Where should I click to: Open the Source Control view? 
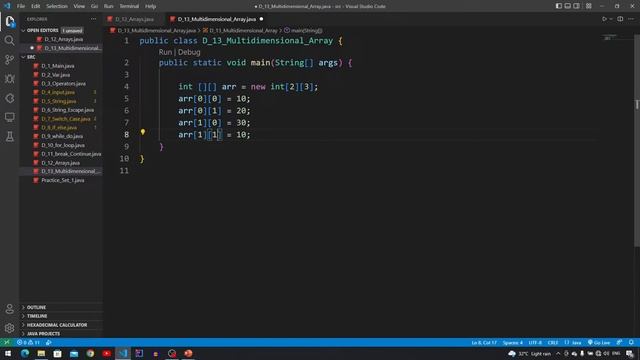click(x=9, y=60)
